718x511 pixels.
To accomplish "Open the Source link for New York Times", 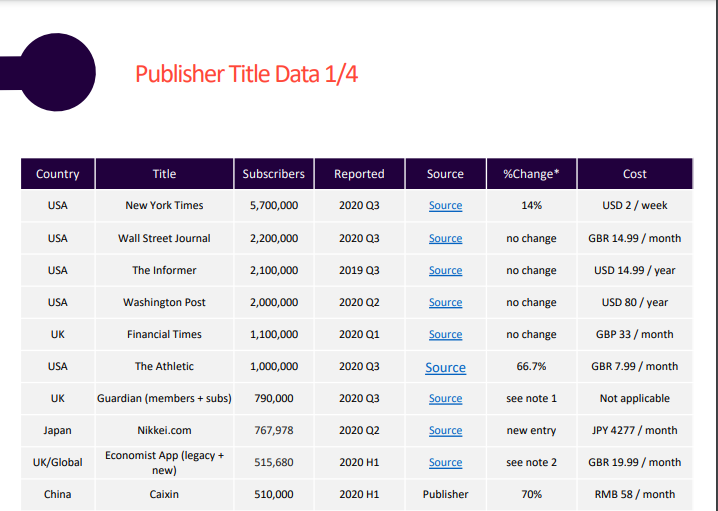I will [x=445, y=206].
